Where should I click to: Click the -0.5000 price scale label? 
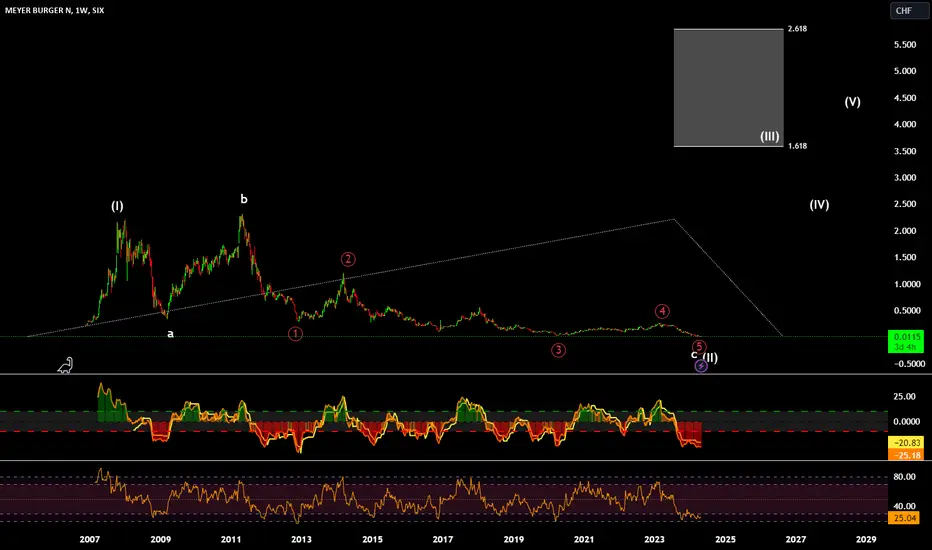click(x=907, y=364)
